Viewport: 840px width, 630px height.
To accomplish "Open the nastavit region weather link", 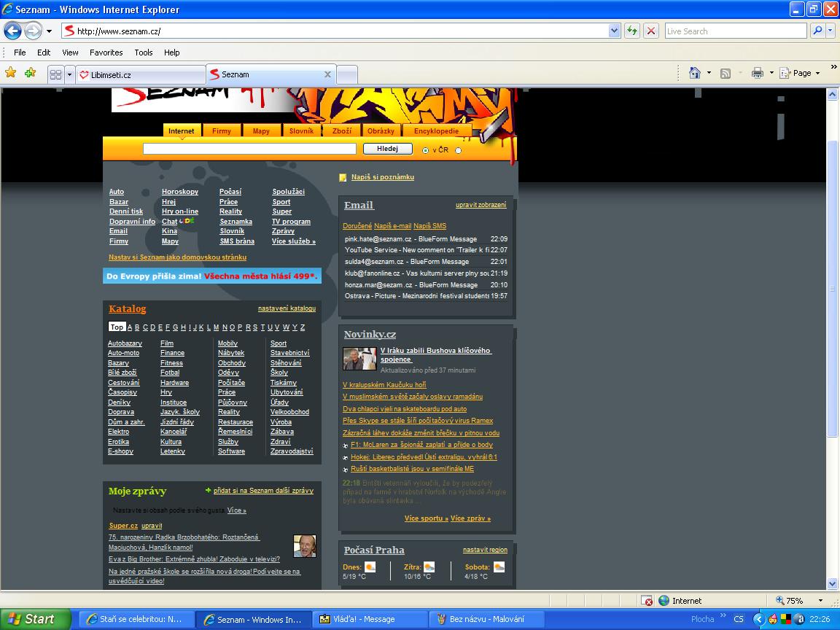I will tap(485, 550).
